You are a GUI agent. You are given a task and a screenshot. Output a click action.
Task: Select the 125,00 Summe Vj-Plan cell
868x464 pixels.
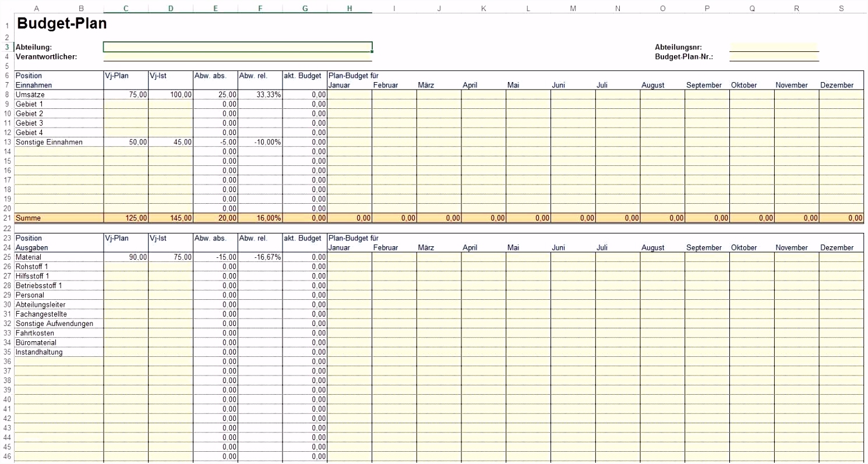pos(126,218)
